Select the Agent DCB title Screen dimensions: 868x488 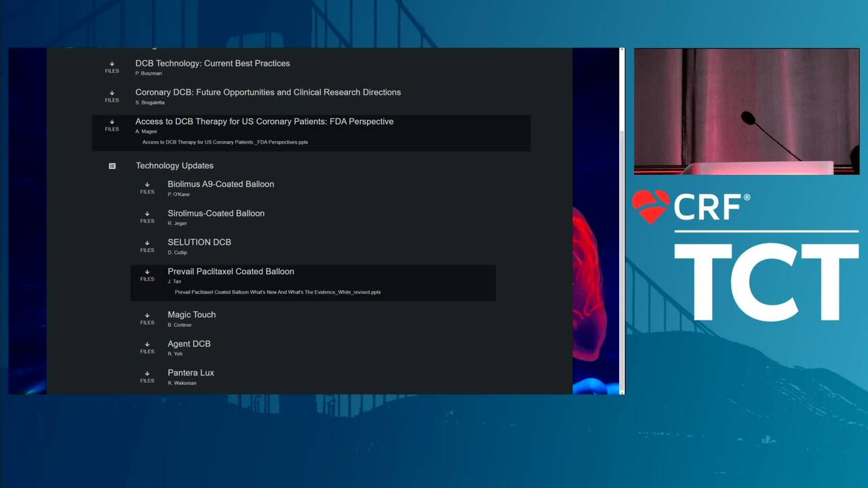point(189,344)
